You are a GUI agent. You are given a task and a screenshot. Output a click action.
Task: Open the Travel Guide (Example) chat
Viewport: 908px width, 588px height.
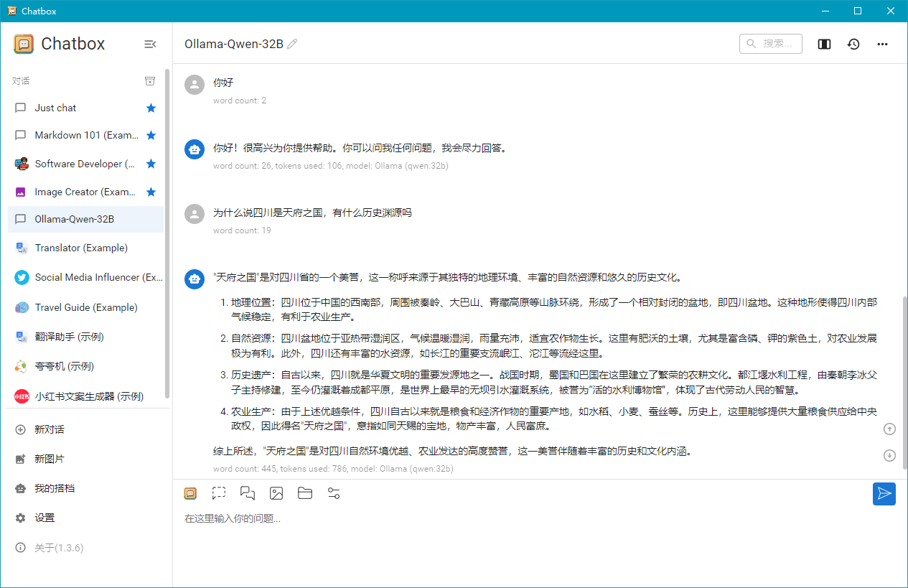tap(81, 307)
